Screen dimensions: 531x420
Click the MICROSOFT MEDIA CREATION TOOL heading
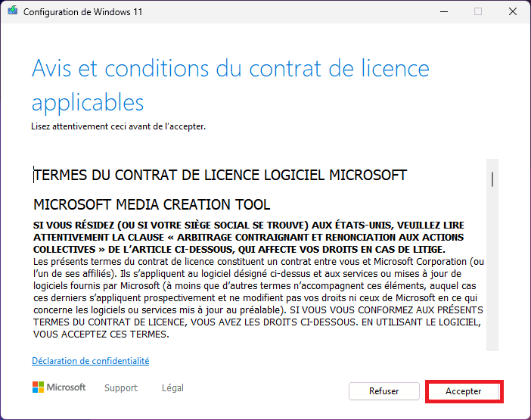click(152, 204)
